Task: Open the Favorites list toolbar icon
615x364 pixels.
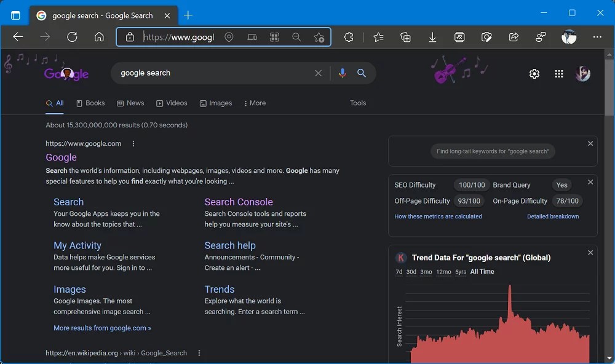Action: [x=378, y=37]
